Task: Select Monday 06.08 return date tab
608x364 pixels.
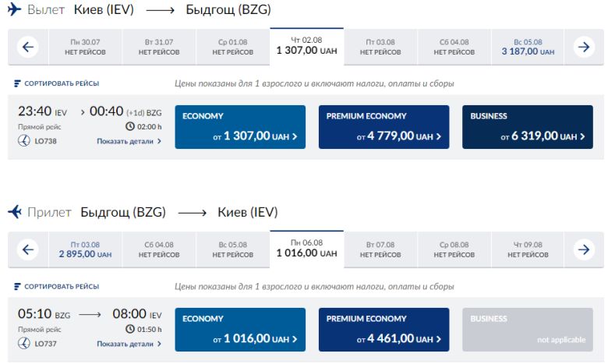Action: coord(306,249)
